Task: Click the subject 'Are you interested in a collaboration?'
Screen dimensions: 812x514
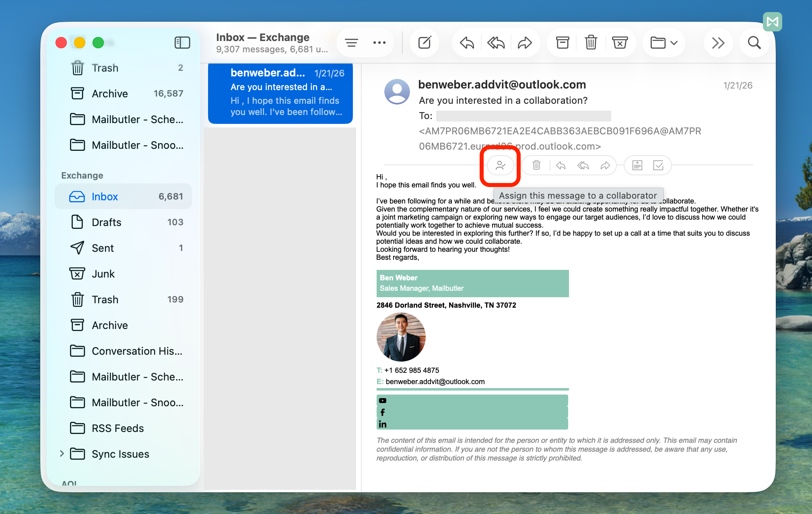Action: click(503, 101)
